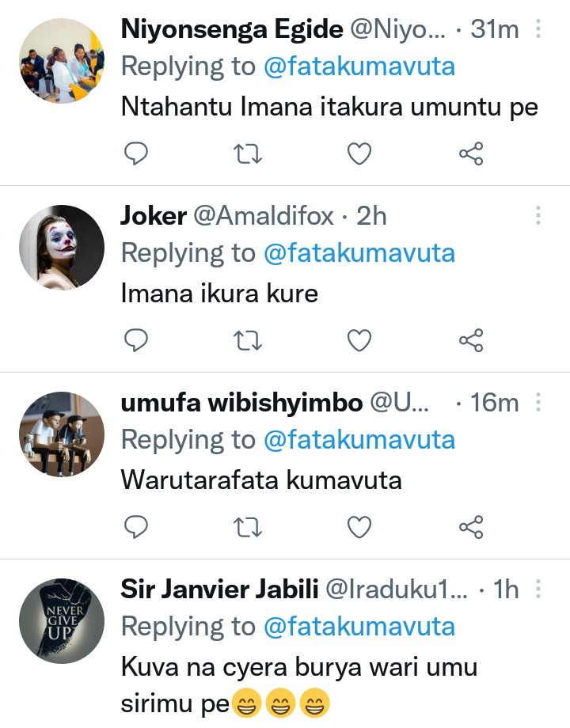Open more options menu on Joker's tweet

tap(538, 216)
